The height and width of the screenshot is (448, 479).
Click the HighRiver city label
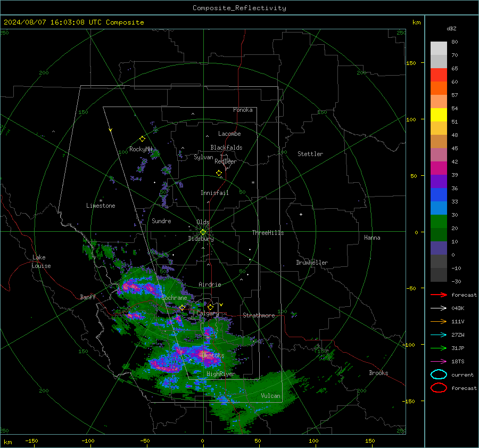point(220,374)
